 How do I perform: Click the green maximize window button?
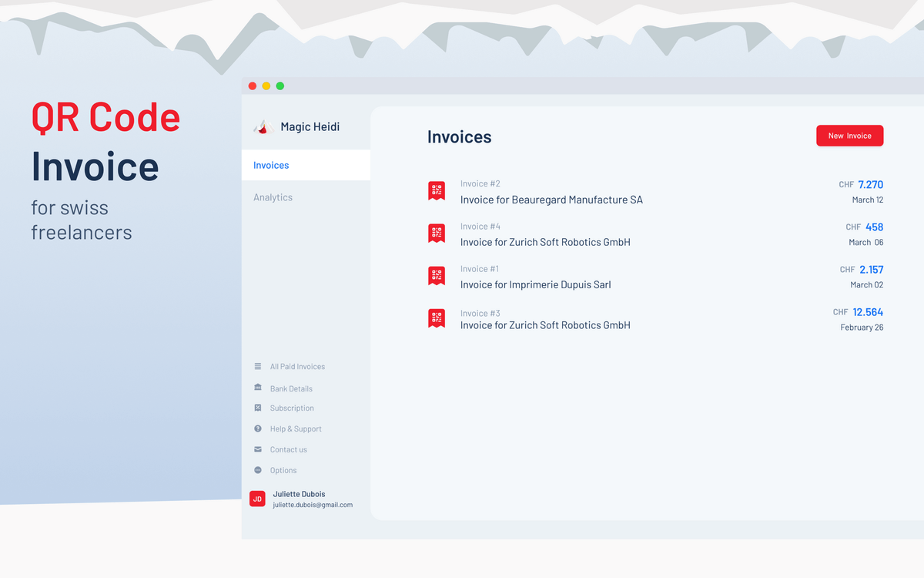point(280,86)
